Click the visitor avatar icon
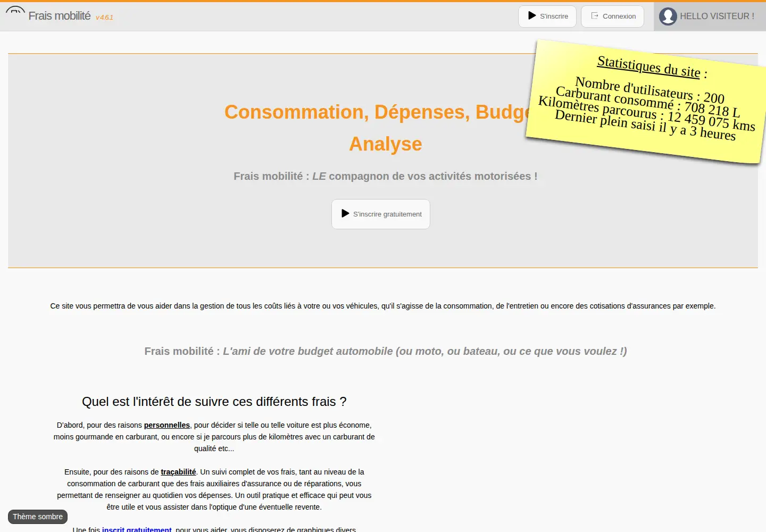This screenshot has width=766, height=532. pos(668,16)
